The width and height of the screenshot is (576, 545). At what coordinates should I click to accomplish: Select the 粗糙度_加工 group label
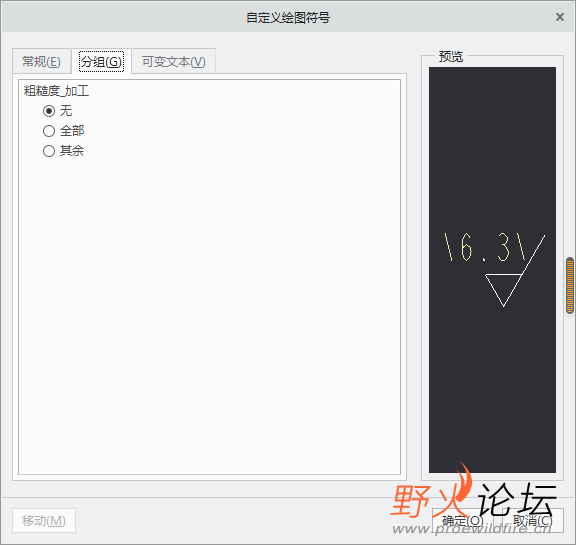(x=56, y=91)
